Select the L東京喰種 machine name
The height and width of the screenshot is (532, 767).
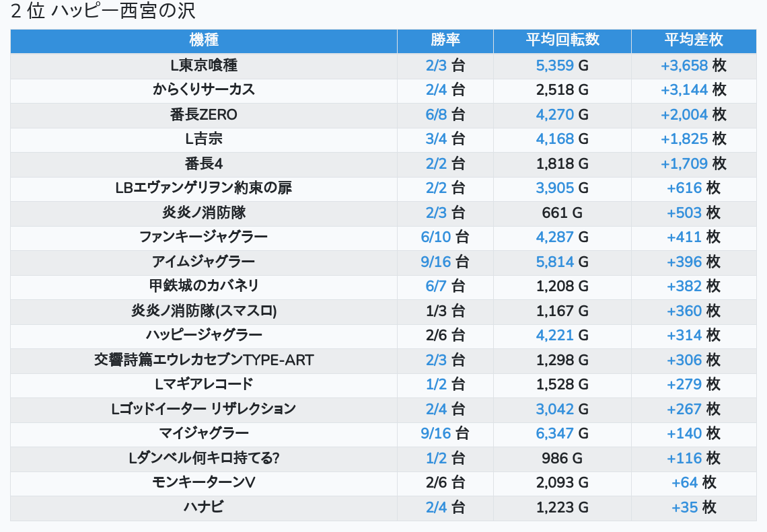pos(203,65)
